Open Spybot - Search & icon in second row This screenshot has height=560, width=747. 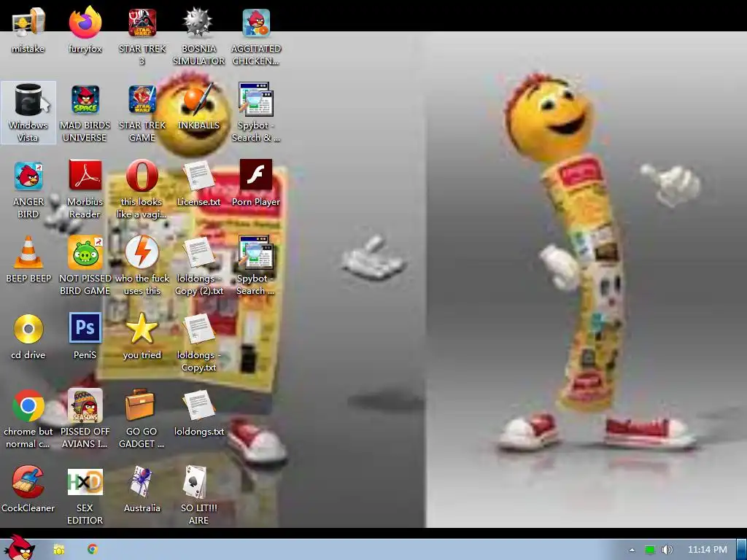256,99
